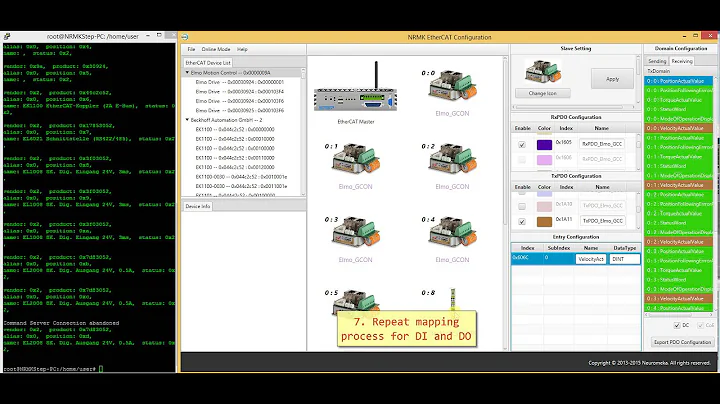Click the pink 0x1606 color swatch

(x=544, y=160)
